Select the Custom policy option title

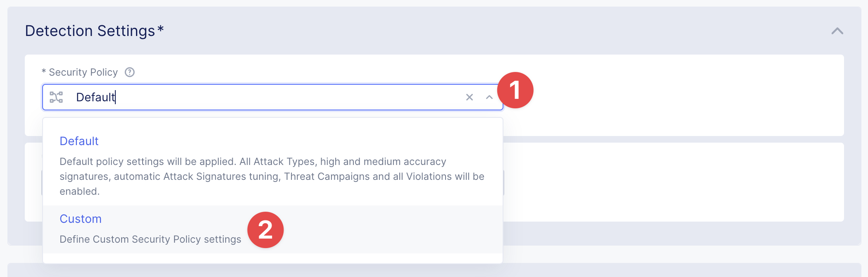[x=81, y=219]
